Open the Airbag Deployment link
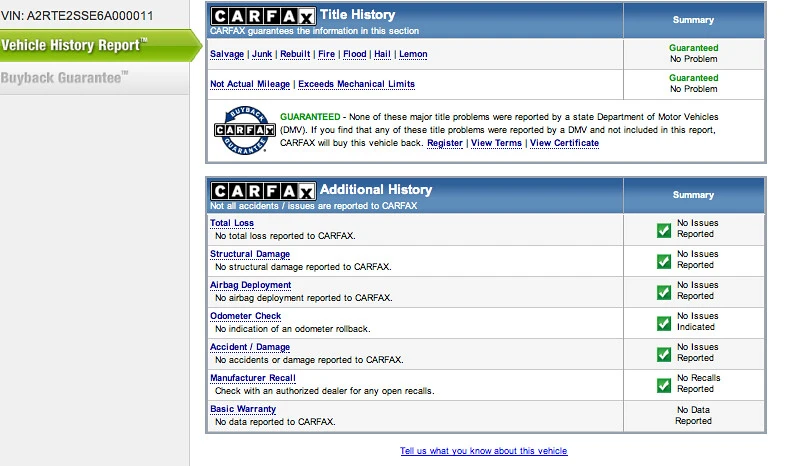This screenshot has width=790, height=466. (x=250, y=285)
